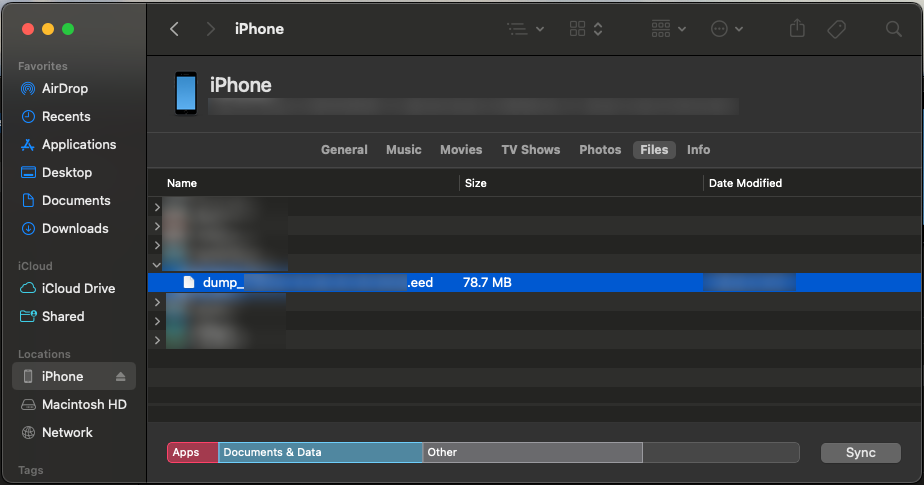Viewport: 924px width, 485px height.
Task: Open the ellipsis action menu
Action: [727, 29]
